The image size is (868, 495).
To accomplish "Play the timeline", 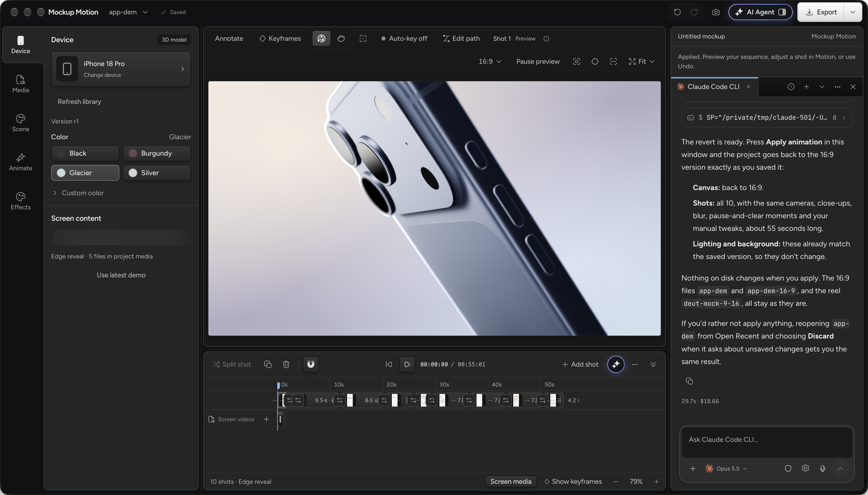I will (407, 364).
